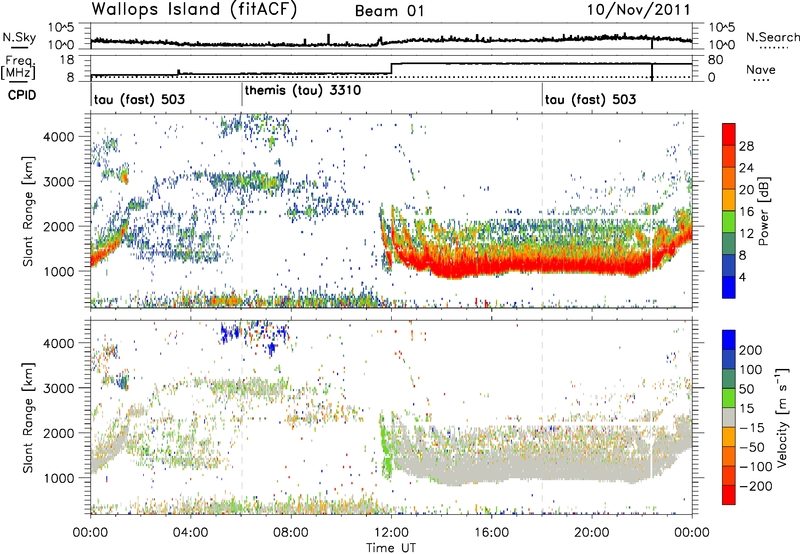Click the '4000' tick on power panel axis
This screenshot has width=800, height=554.
58,137
